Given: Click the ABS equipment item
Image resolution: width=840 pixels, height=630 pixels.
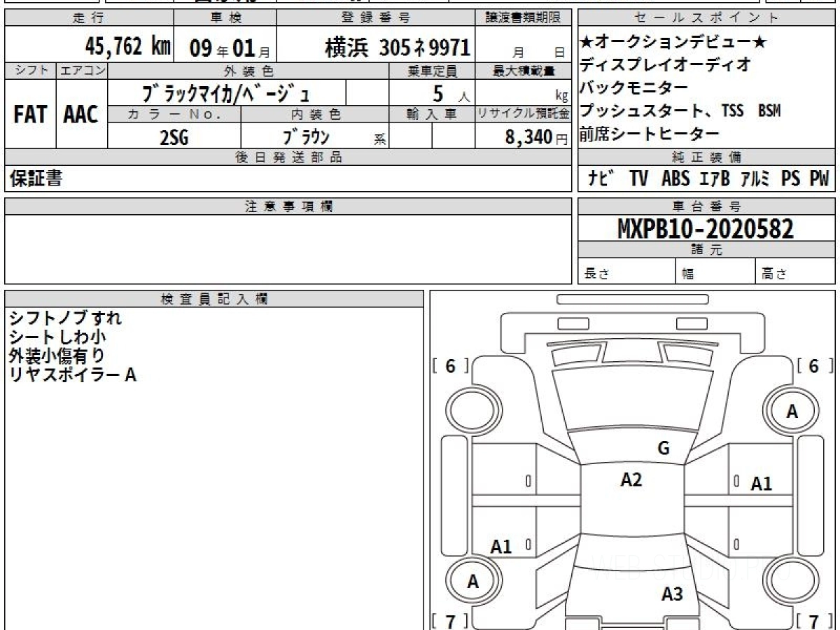Looking at the screenshot, I should click(675, 179).
